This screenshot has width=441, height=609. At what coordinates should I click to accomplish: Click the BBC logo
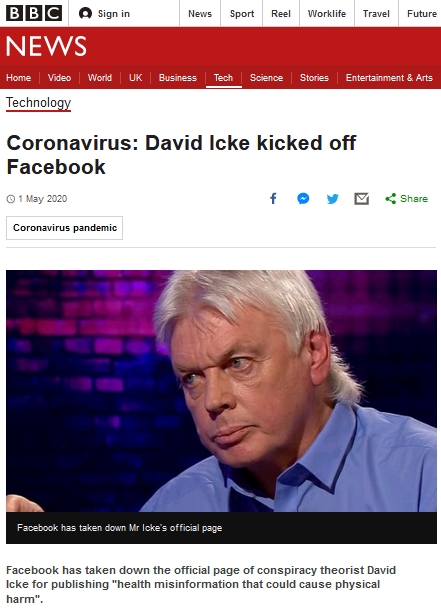pyautogui.click(x=34, y=13)
